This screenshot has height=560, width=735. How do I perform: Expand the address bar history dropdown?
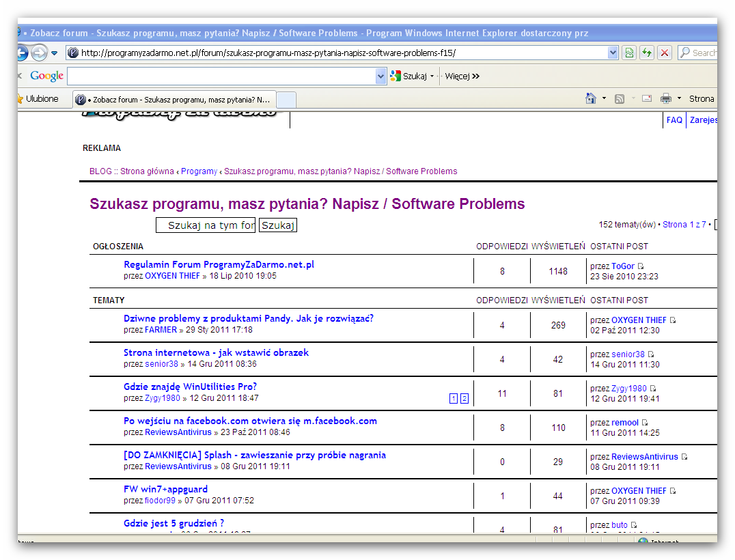point(613,53)
